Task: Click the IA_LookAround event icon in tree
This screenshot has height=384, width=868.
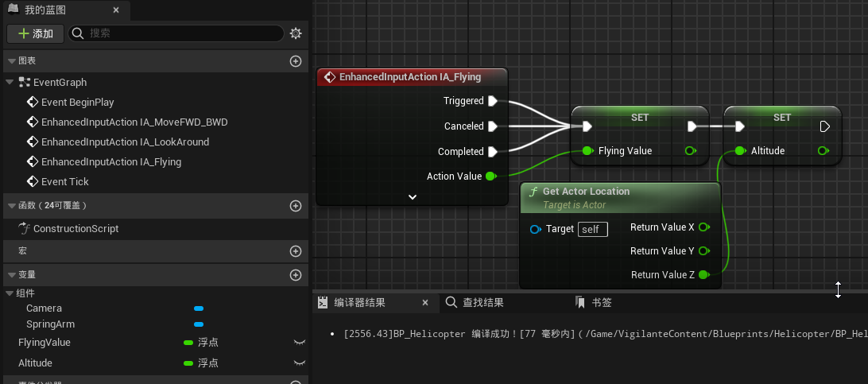Action: coord(33,142)
